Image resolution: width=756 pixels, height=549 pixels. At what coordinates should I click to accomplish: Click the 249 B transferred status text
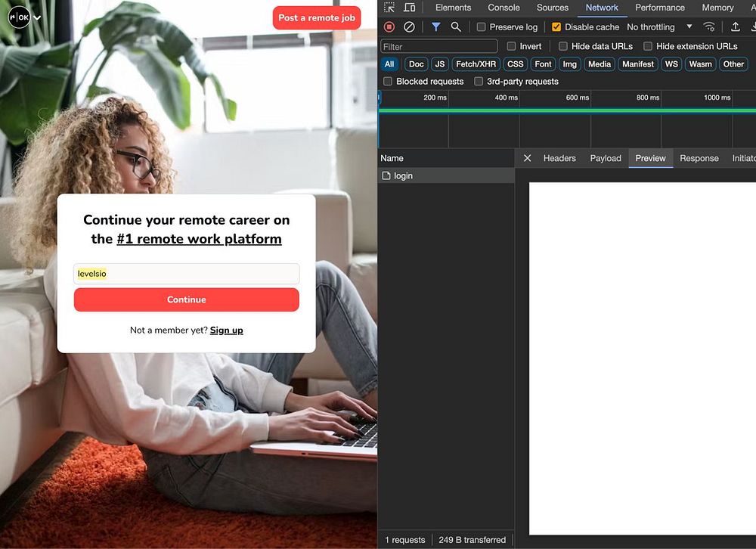(x=472, y=540)
